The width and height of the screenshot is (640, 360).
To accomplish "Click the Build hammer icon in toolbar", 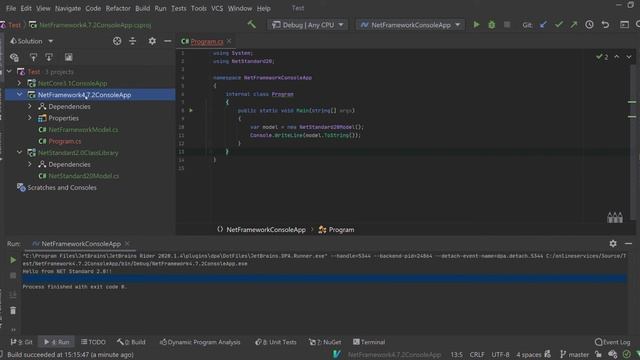I will 251,24.
